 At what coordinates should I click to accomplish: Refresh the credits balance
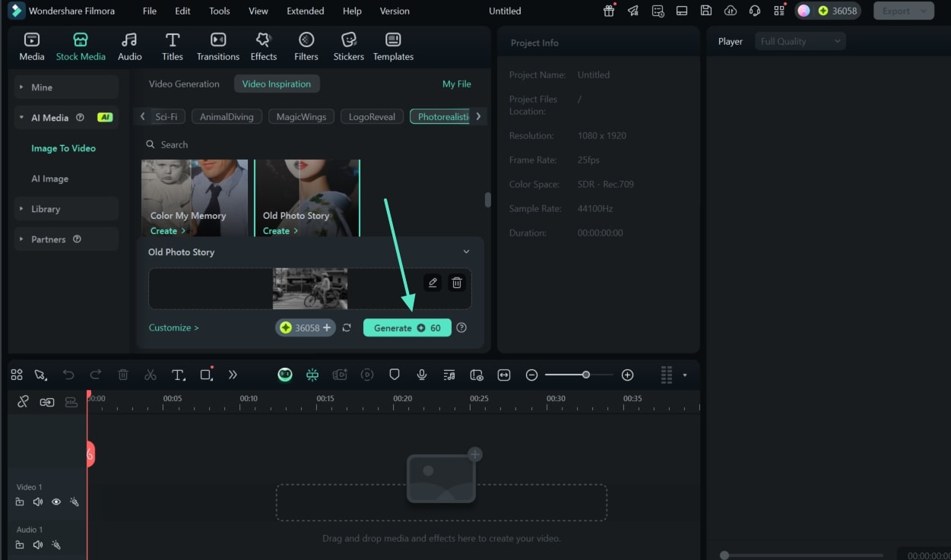pyautogui.click(x=347, y=327)
